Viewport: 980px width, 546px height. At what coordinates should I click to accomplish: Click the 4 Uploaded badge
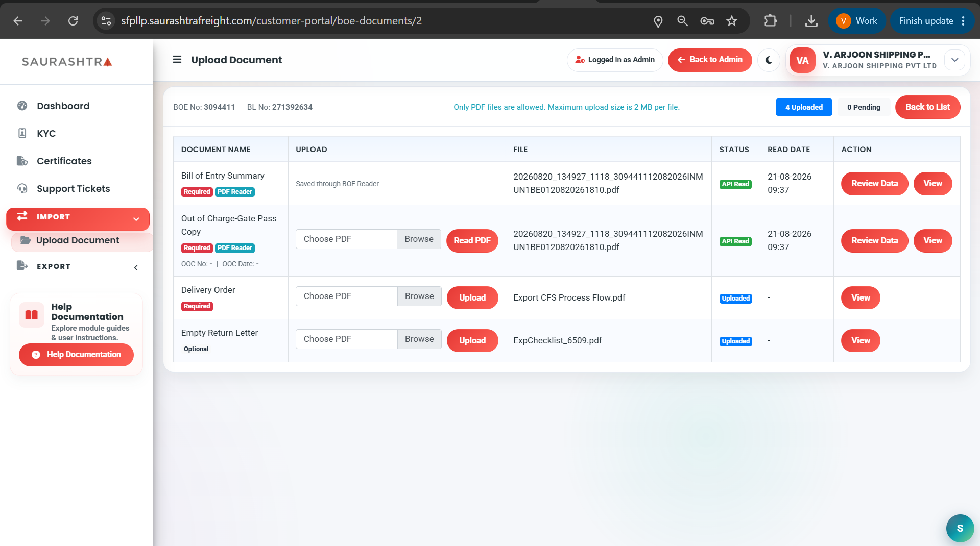pyautogui.click(x=804, y=107)
